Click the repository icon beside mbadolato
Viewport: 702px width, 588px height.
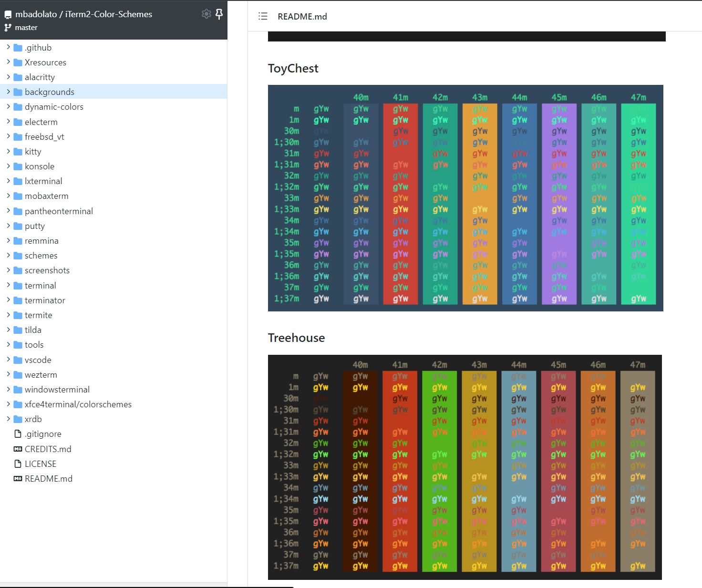8,15
